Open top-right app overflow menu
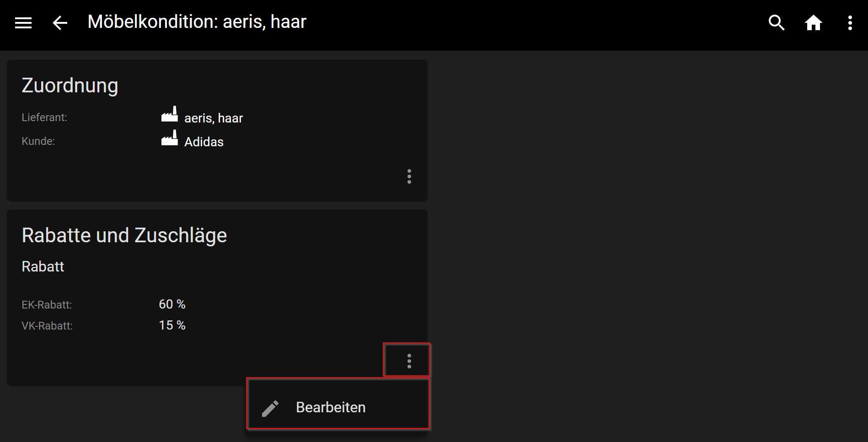868x442 pixels. tap(850, 23)
